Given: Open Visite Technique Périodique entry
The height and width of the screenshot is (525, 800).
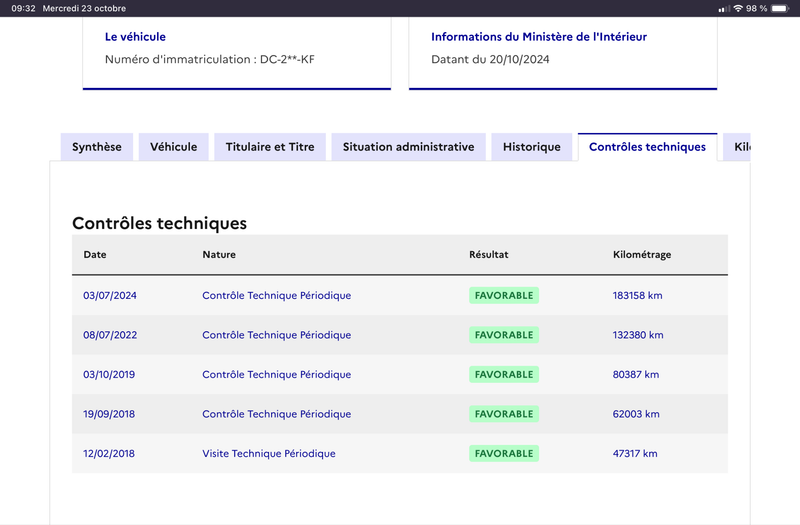Looking at the screenshot, I should [269, 454].
